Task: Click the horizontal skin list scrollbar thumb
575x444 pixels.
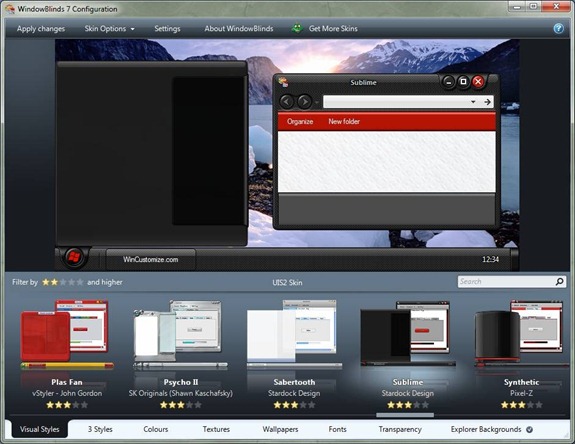Action: pos(405,415)
